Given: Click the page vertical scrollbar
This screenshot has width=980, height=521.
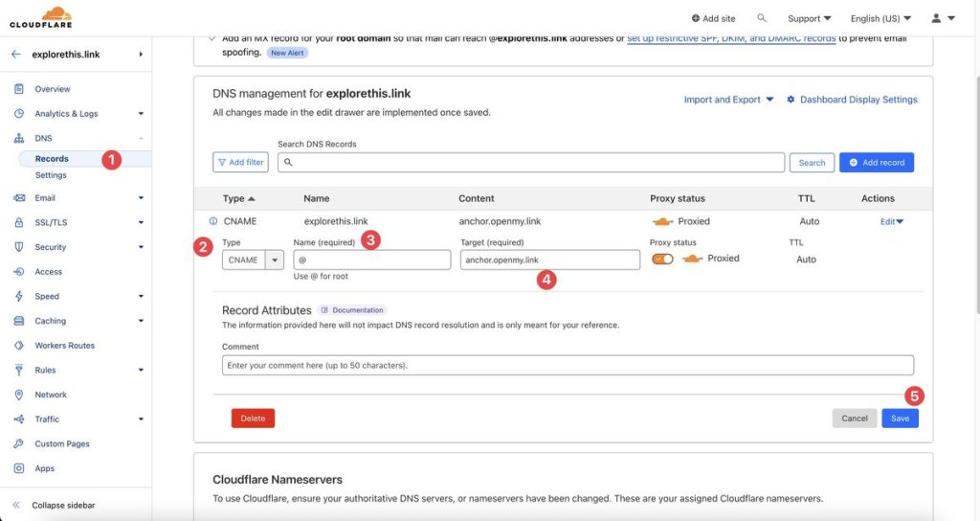Looking at the screenshot, I should pyautogui.click(x=976, y=193).
